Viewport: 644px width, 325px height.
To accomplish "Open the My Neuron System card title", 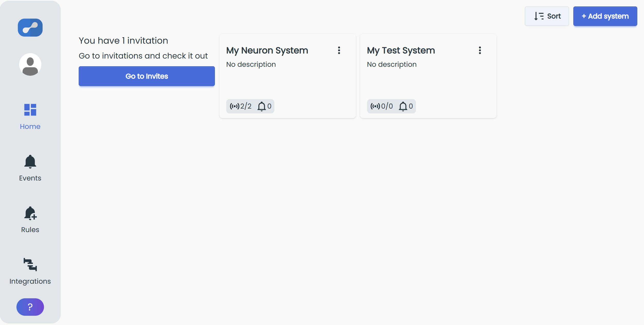I will 267,51.
